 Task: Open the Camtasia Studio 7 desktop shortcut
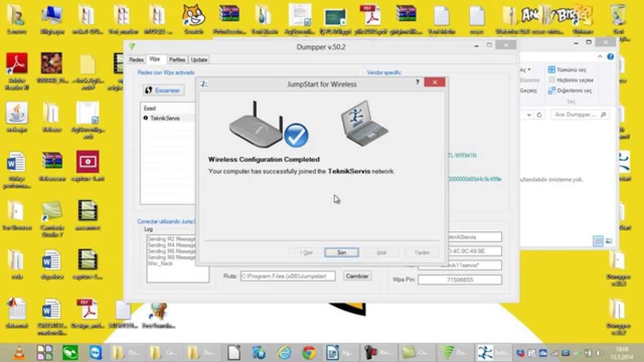(x=51, y=219)
